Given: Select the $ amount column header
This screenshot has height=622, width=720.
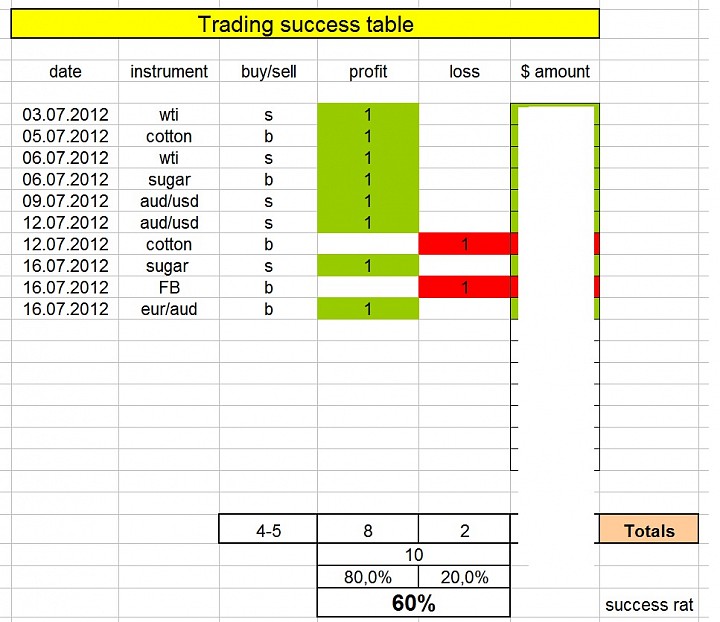Looking at the screenshot, I should tap(555, 71).
